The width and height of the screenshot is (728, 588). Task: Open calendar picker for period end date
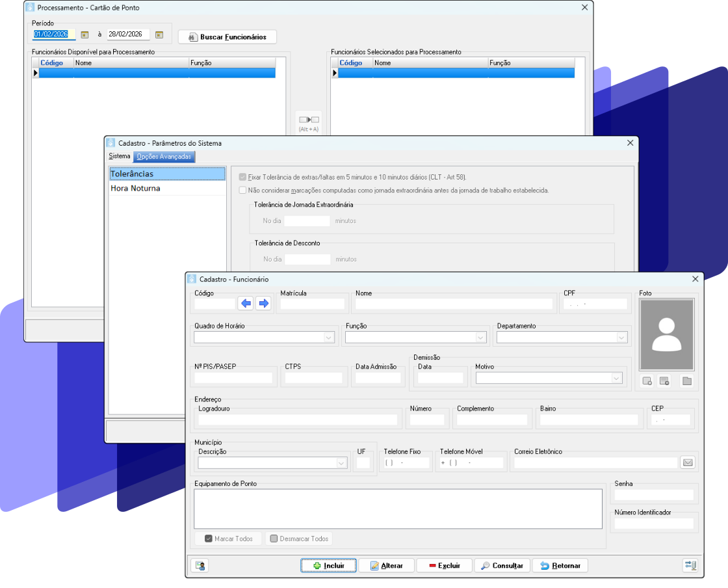(159, 34)
